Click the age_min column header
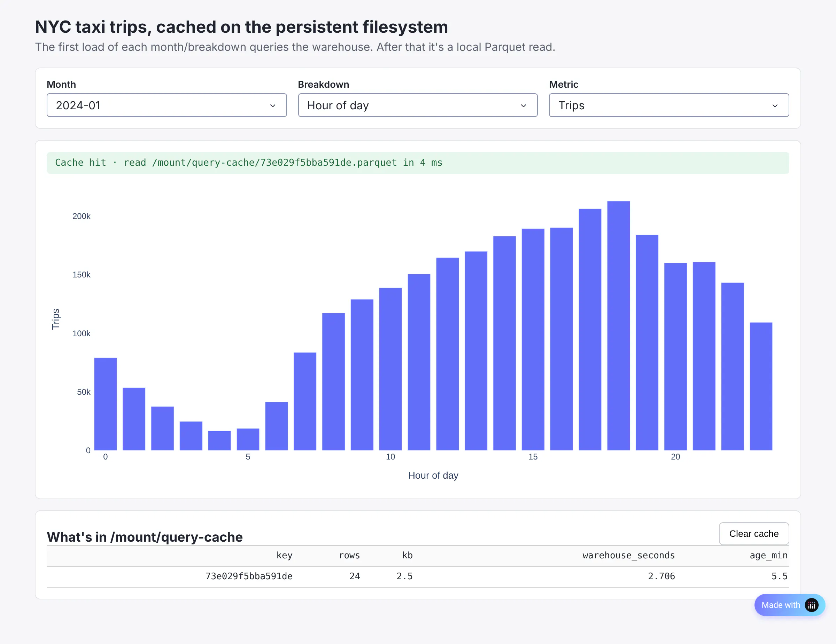 pos(769,555)
